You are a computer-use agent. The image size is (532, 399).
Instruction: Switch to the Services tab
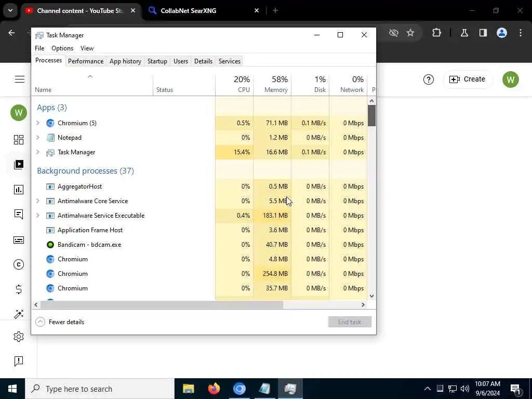click(229, 61)
